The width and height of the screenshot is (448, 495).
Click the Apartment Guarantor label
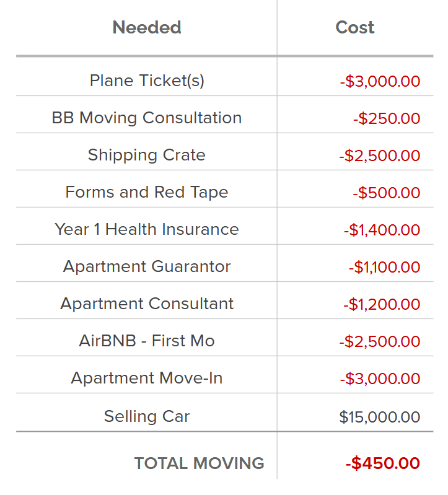(x=147, y=266)
